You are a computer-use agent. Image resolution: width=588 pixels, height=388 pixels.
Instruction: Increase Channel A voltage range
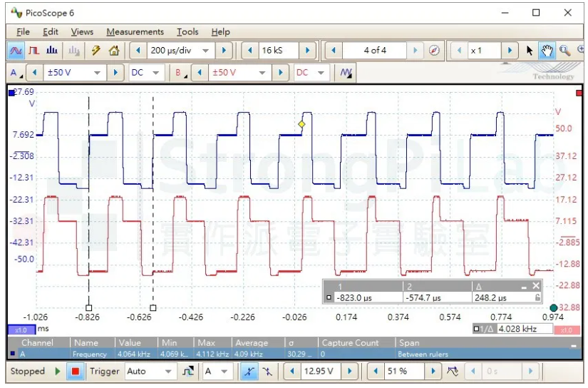tap(115, 73)
